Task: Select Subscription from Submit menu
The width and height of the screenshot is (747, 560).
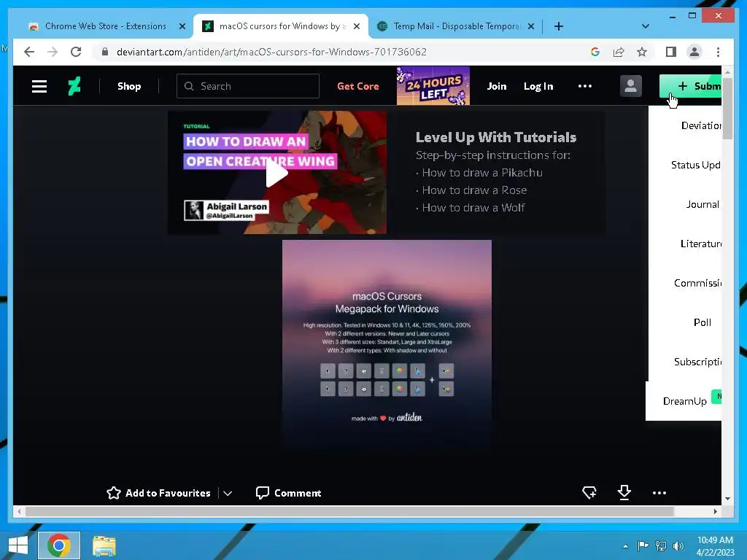Action: point(697,362)
